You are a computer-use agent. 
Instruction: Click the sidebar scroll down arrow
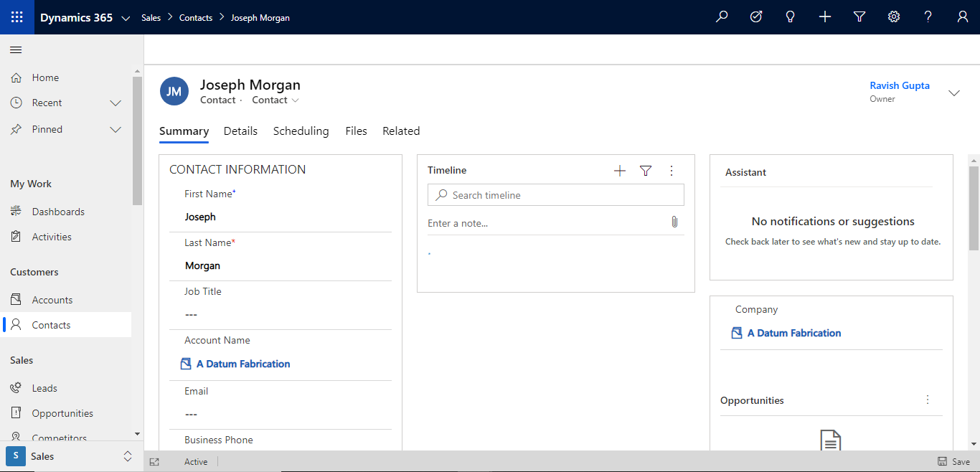138,434
